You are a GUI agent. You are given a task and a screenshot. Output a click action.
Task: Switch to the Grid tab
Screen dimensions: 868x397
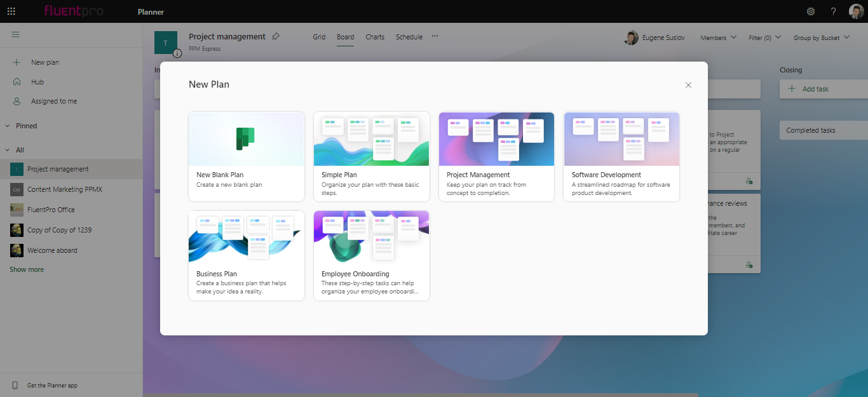[x=319, y=37]
